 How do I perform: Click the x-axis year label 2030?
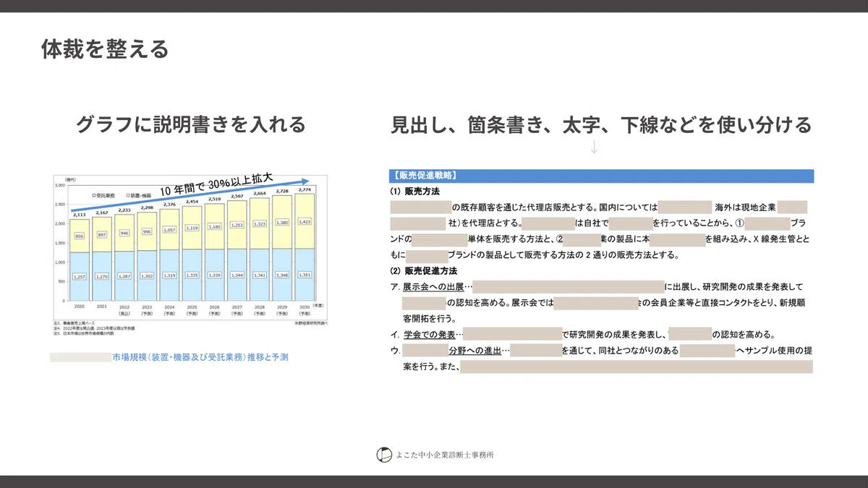[x=305, y=307]
